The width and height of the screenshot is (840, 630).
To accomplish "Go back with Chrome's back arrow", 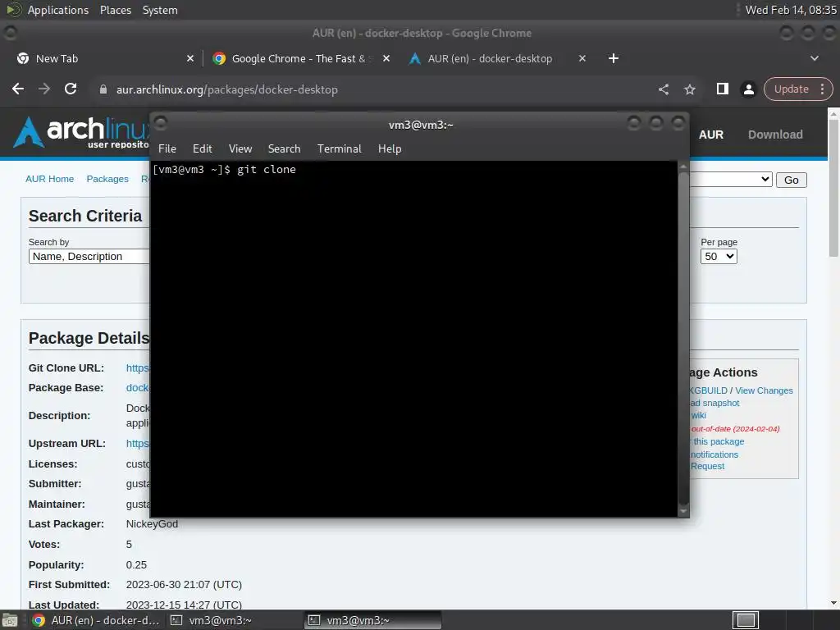I will (18, 89).
